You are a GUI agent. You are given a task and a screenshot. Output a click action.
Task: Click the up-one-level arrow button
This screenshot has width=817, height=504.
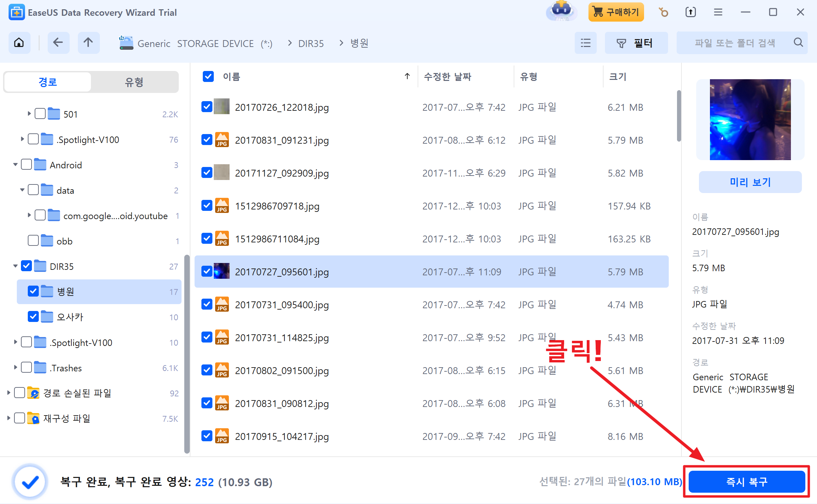(x=88, y=43)
